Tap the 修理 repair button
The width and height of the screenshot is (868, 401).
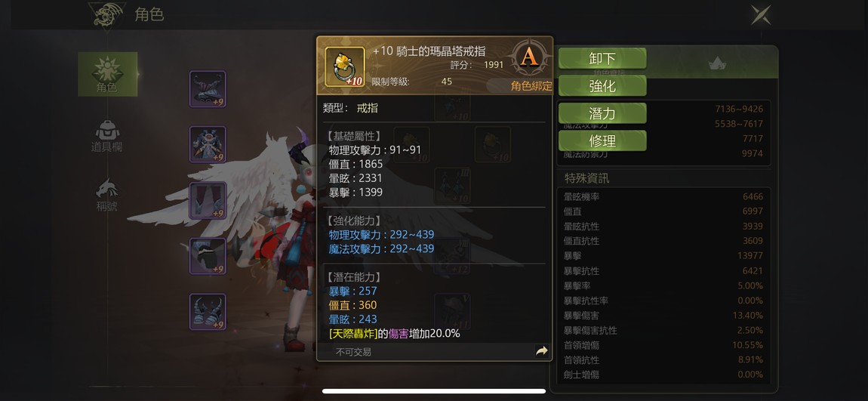(602, 140)
